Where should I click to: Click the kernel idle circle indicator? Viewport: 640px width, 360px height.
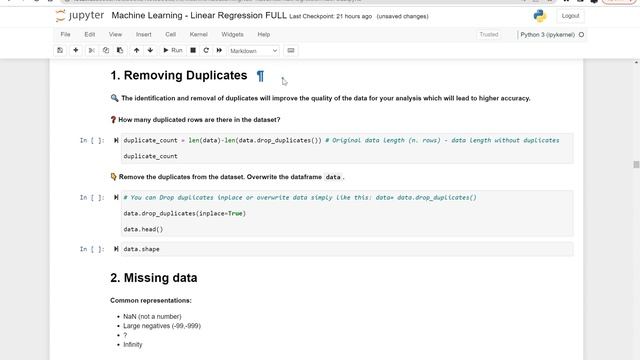(581, 35)
